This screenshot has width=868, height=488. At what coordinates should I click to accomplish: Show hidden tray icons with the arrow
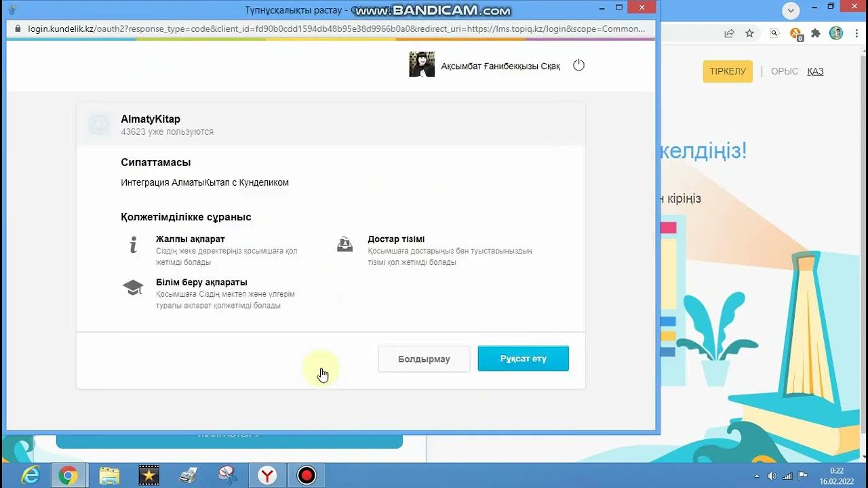coord(757,476)
